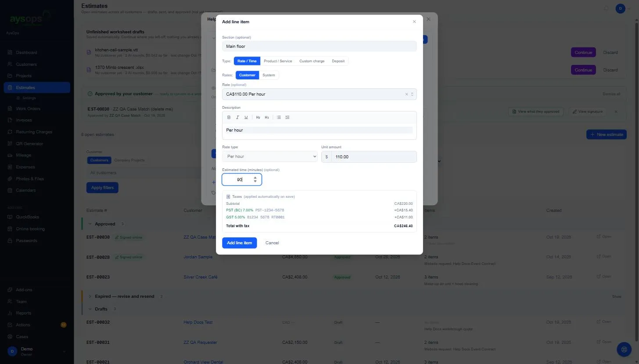Continue the kitchen-call-sample.vtt draft
Image resolution: width=639 pixels, height=364 pixels.
(x=583, y=52)
